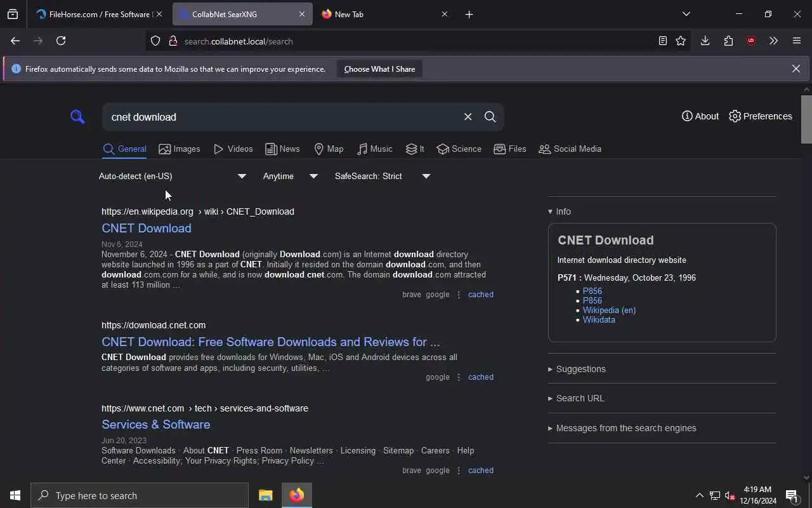Close the CollabNet SearXNG tab

[302, 14]
